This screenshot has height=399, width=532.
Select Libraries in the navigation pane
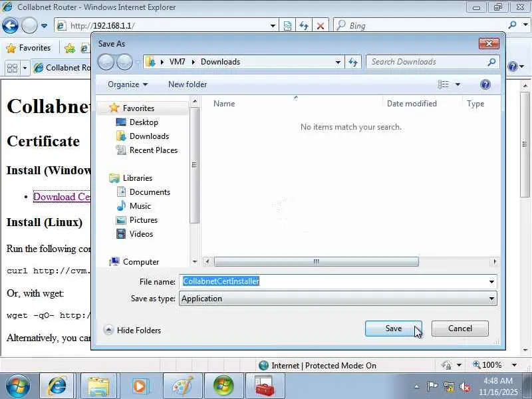click(x=138, y=178)
